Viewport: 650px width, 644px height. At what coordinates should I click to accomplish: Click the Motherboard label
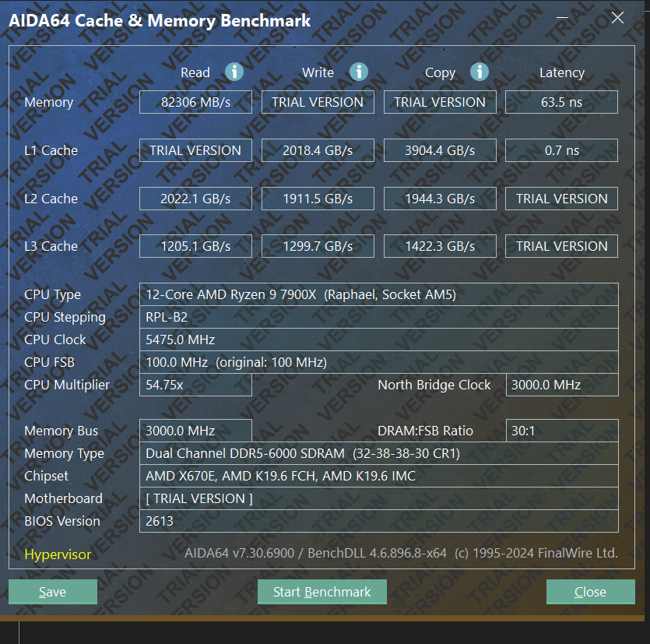[63, 498]
